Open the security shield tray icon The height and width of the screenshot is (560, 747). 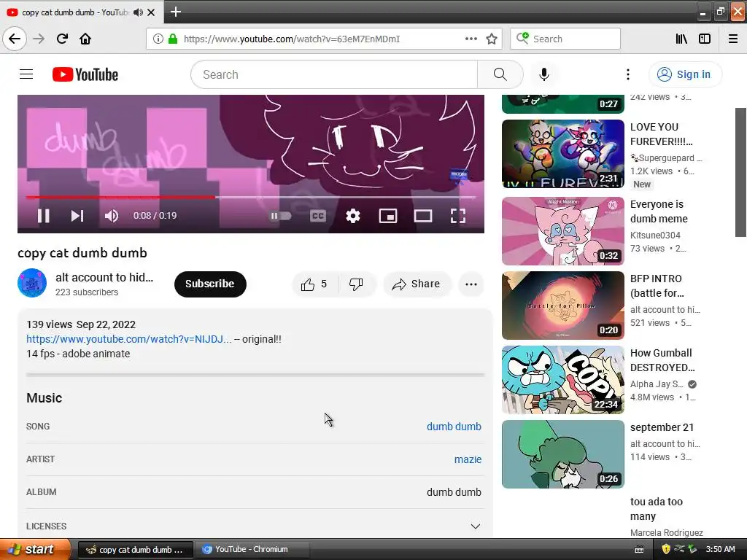(666, 550)
